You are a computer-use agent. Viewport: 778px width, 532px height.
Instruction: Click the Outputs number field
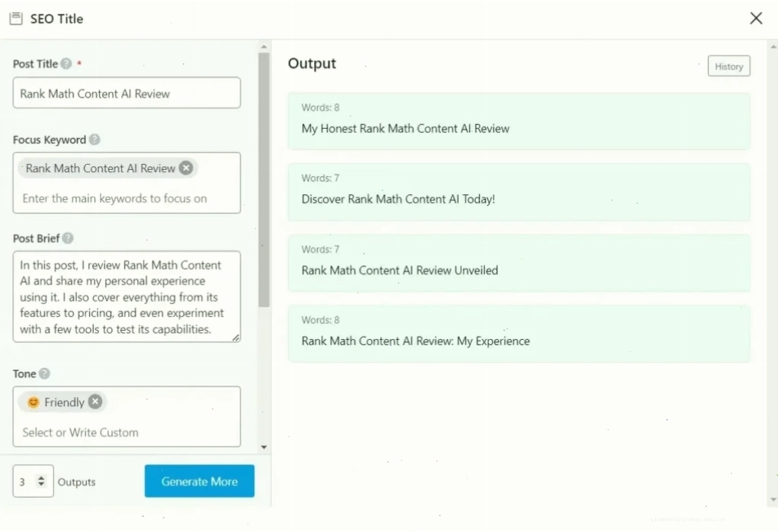(x=33, y=481)
